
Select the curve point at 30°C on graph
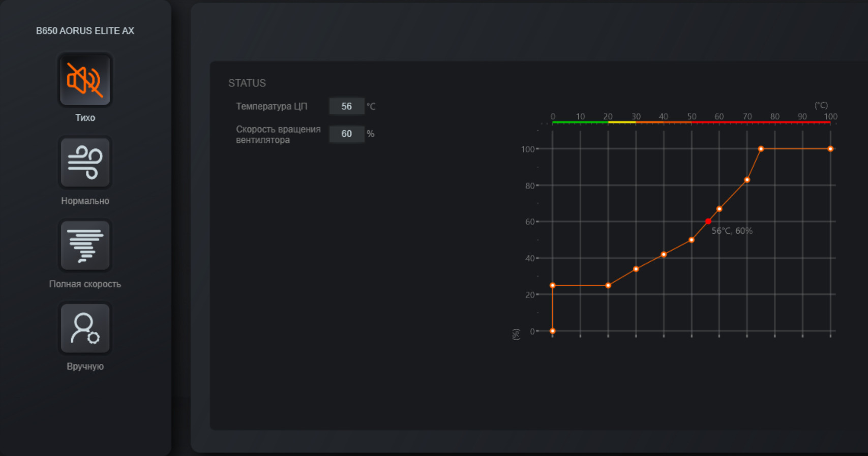coord(636,269)
